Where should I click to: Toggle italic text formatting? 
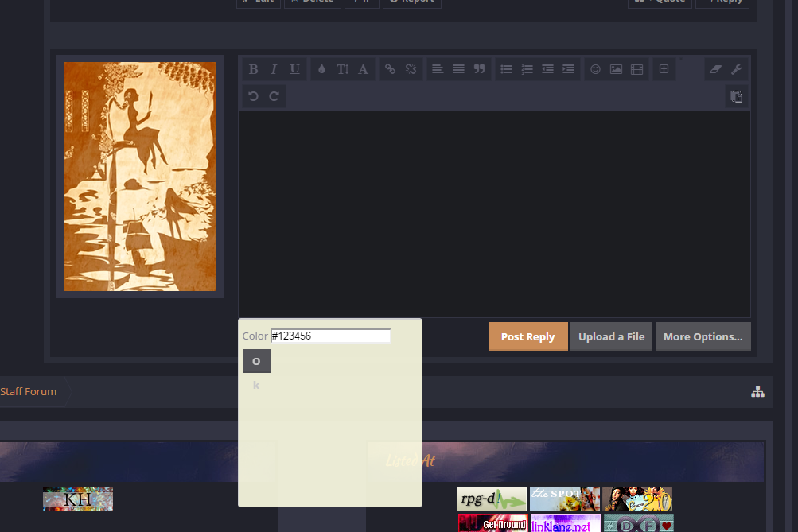pos(274,69)
